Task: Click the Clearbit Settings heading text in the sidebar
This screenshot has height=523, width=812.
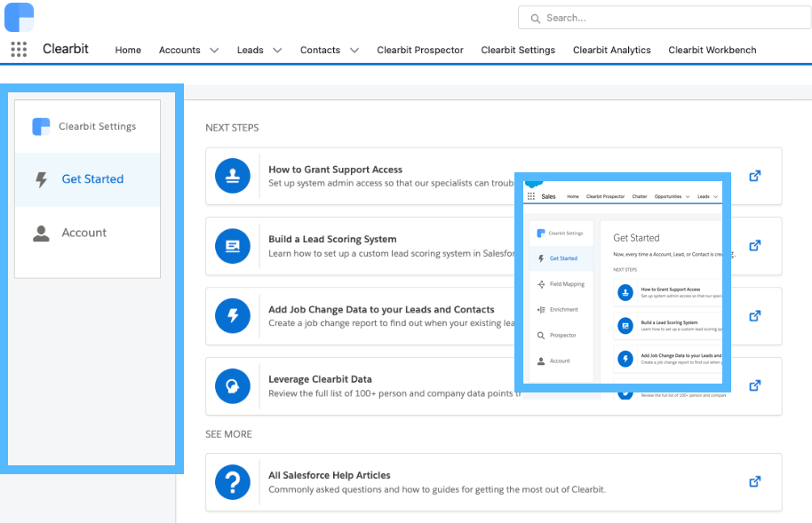Action: [x=98, y=126]
